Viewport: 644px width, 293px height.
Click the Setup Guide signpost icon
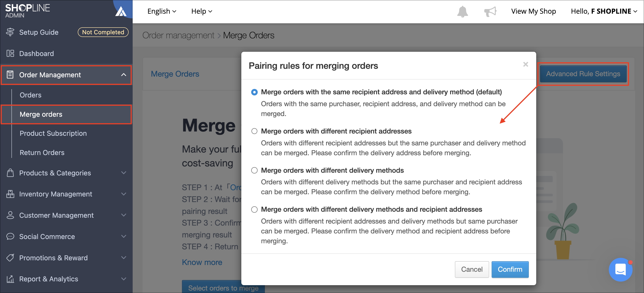pos(10,32)
